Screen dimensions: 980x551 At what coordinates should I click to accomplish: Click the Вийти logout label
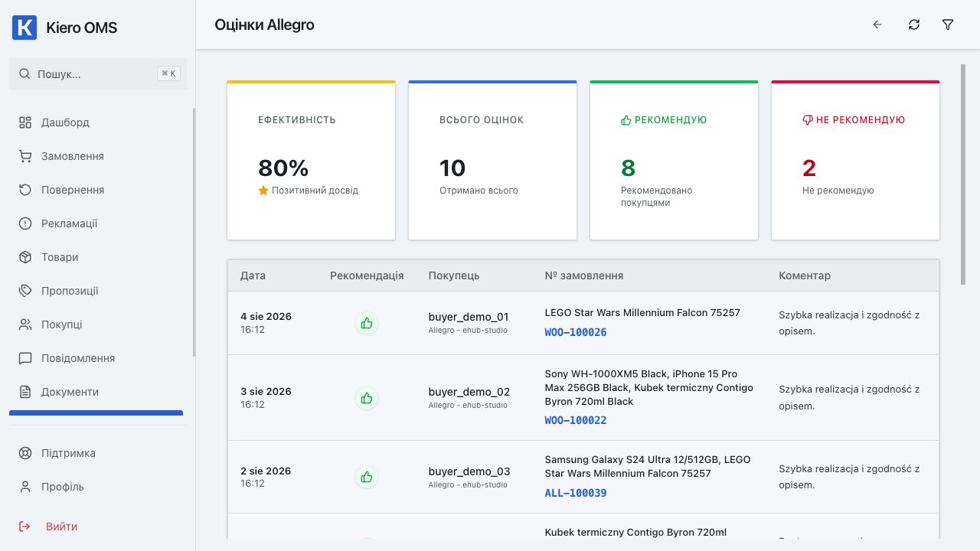[61, 527]
